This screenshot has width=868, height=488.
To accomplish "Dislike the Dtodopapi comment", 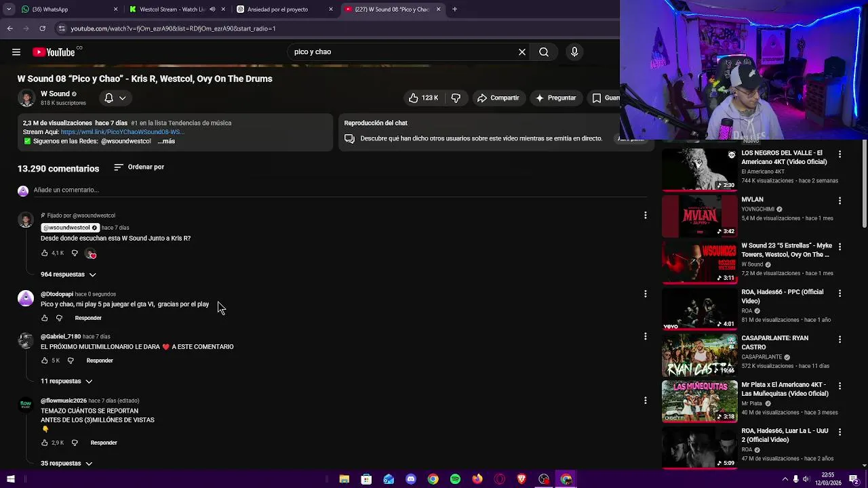I will [59, 318].
